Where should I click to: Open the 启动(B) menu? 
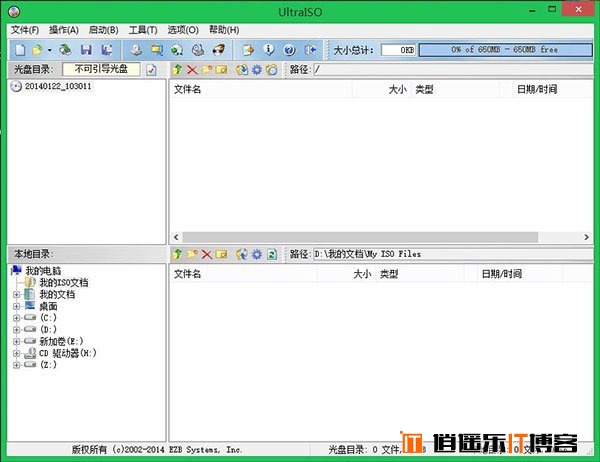tap(103, 30)
